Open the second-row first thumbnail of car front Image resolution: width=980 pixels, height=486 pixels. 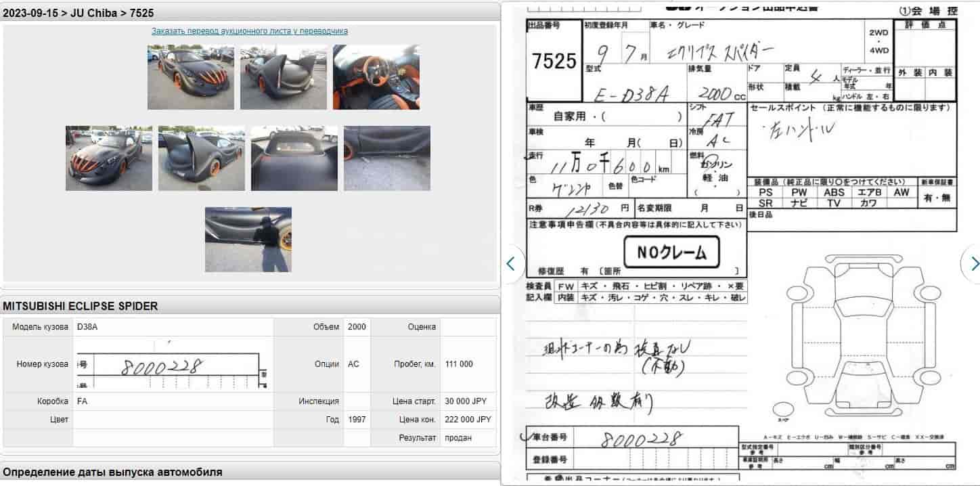pos(109,158)
